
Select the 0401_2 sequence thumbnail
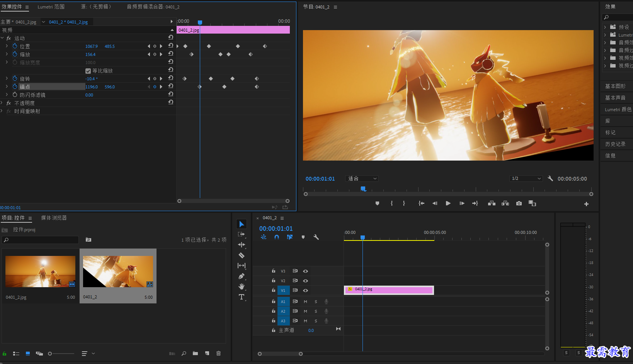pos(118,271)
